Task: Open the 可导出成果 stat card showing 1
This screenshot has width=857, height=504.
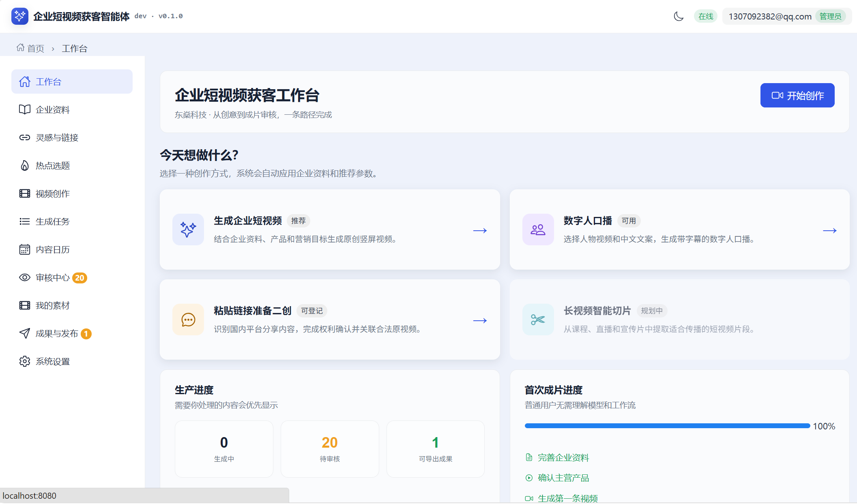Action: 436,449
